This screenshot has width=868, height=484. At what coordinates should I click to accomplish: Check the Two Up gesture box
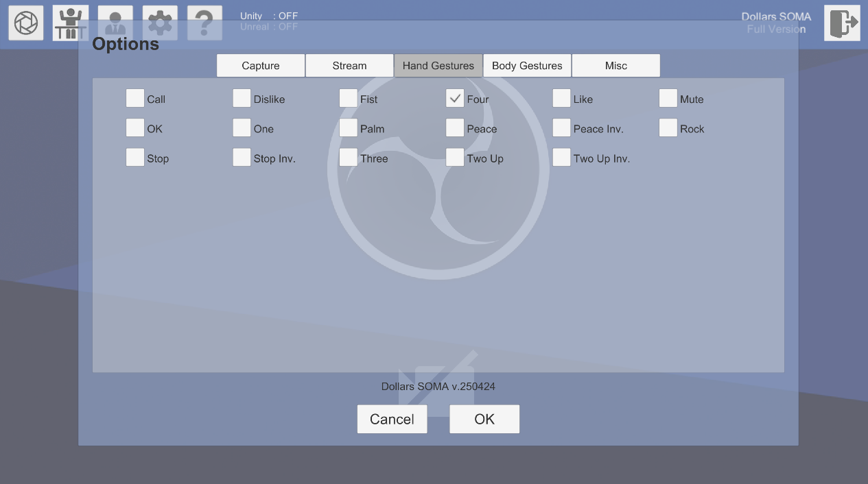(x=455, y=158)
